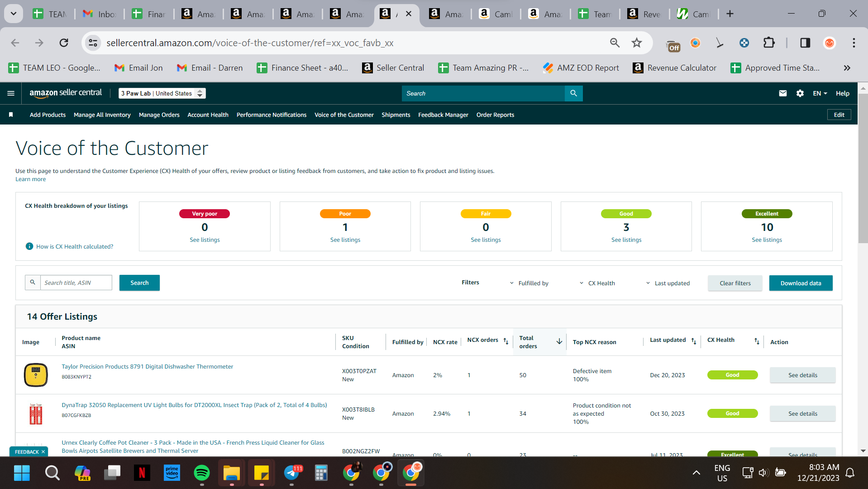The height and width of the screenshot is (489, 868).
Task: Open the Shipments page
Action: coord(396,115)
